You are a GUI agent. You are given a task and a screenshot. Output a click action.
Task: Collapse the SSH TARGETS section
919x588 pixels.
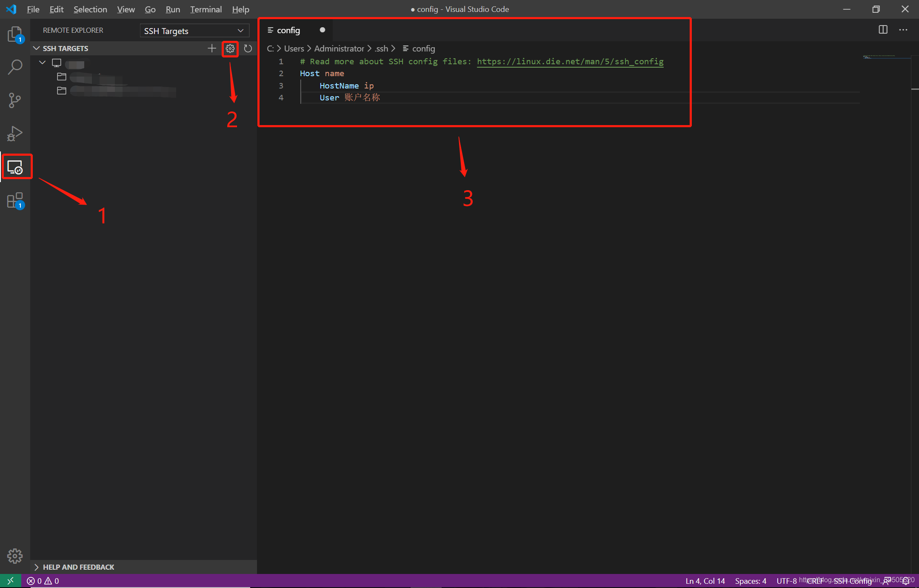pyautogui.click(x=37, y=49)
